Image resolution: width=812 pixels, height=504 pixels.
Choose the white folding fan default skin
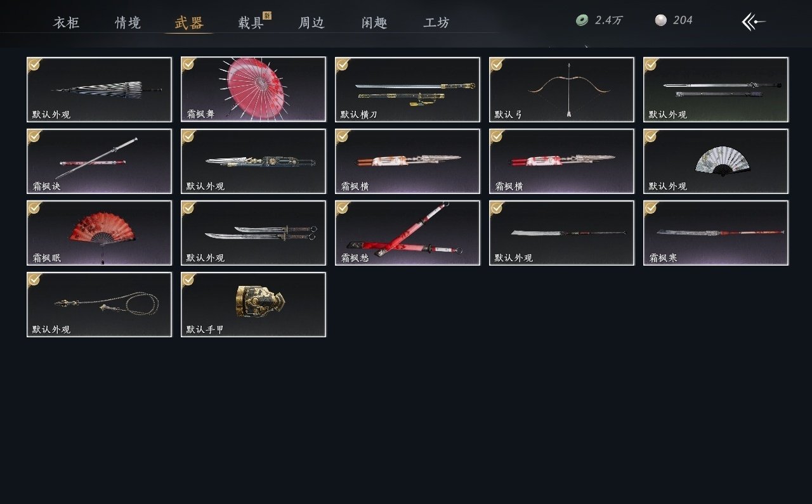716,161
